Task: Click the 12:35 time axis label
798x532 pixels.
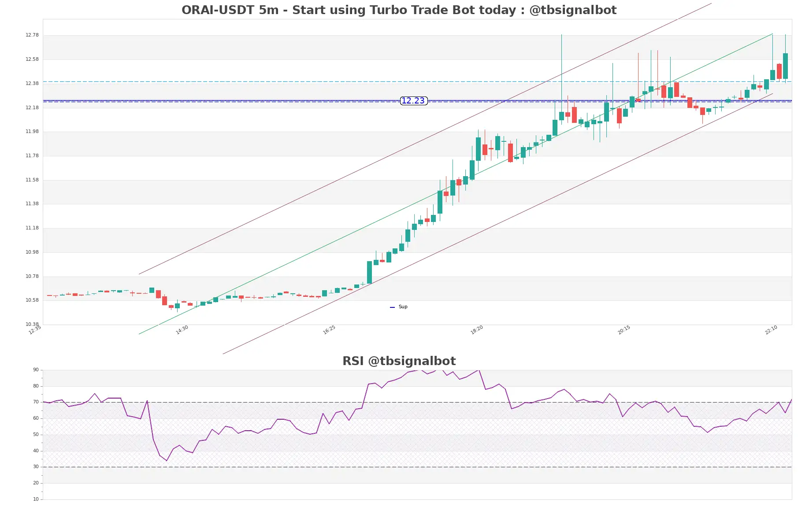Action: coord(35,330)
